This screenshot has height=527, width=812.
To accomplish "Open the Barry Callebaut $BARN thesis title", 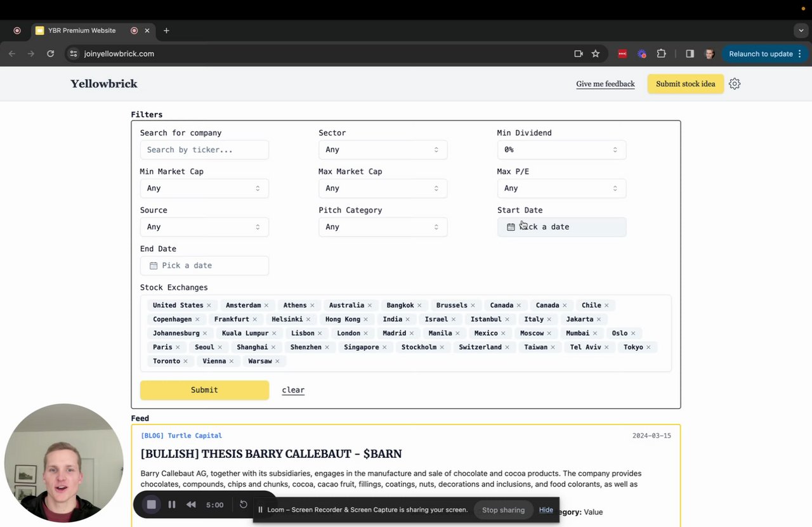I will pos(271,454).
